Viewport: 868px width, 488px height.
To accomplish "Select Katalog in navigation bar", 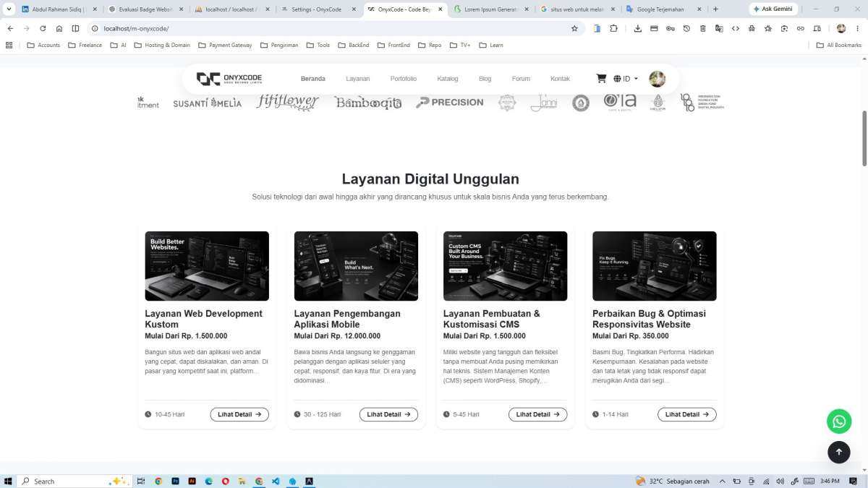I will pos(448,79).
